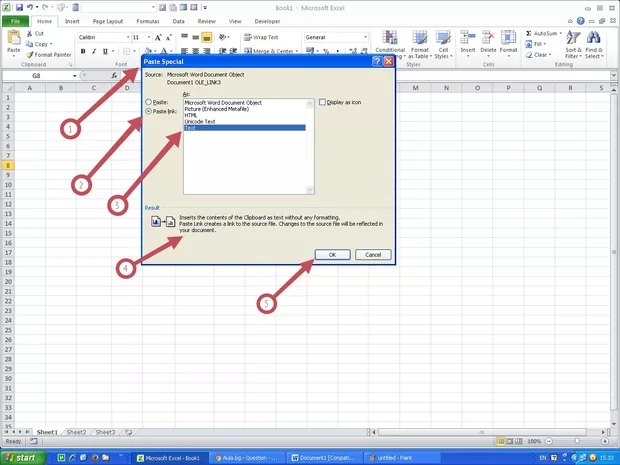Switch to Document1 Word taskbar button
The image size is (620, 465).
coord(323,458)
